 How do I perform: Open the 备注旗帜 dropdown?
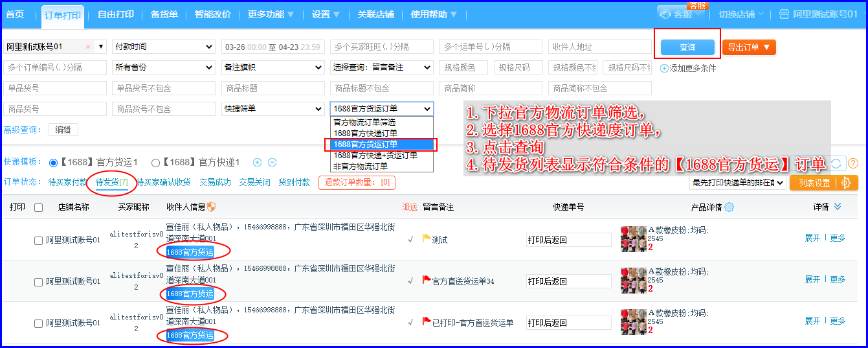pos(273,67)
